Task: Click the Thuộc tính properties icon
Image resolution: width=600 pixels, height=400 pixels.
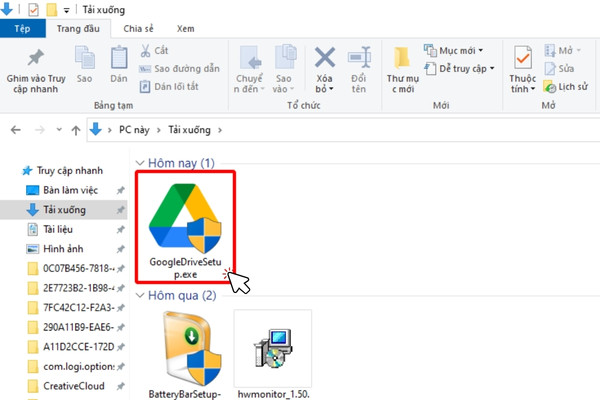Action: click(x=522, y=58)
